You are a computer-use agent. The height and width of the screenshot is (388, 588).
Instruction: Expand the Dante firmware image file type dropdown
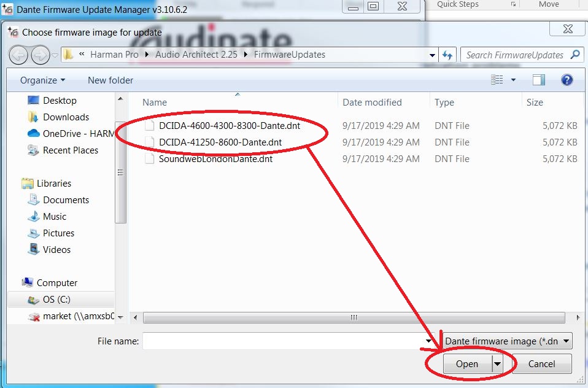click(x=507, y=341)
